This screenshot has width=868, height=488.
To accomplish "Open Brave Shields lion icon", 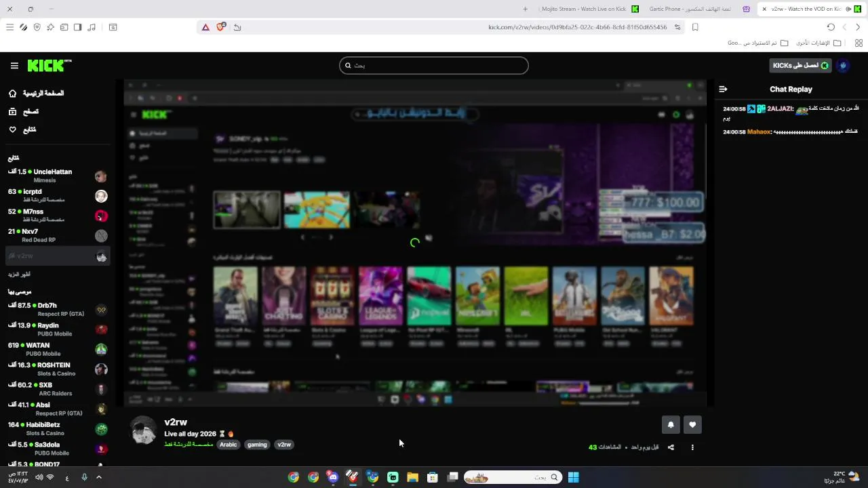I will tap(221, 27).
